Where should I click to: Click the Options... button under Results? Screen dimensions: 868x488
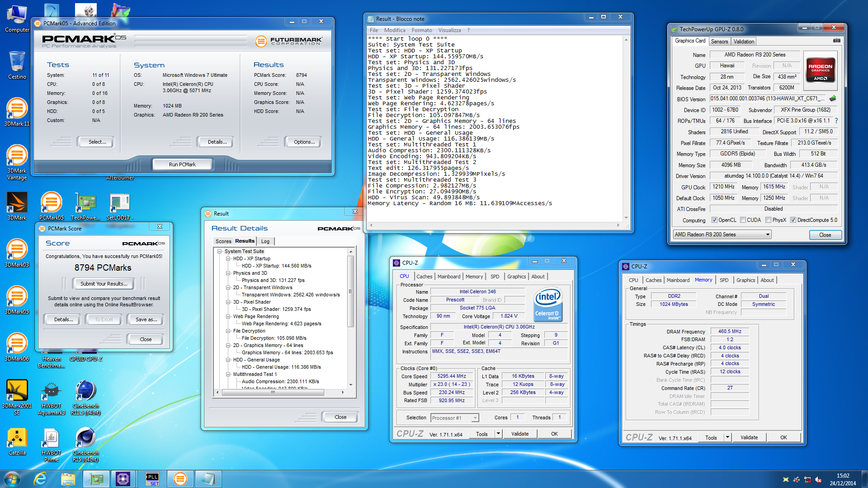coord(304,142)
